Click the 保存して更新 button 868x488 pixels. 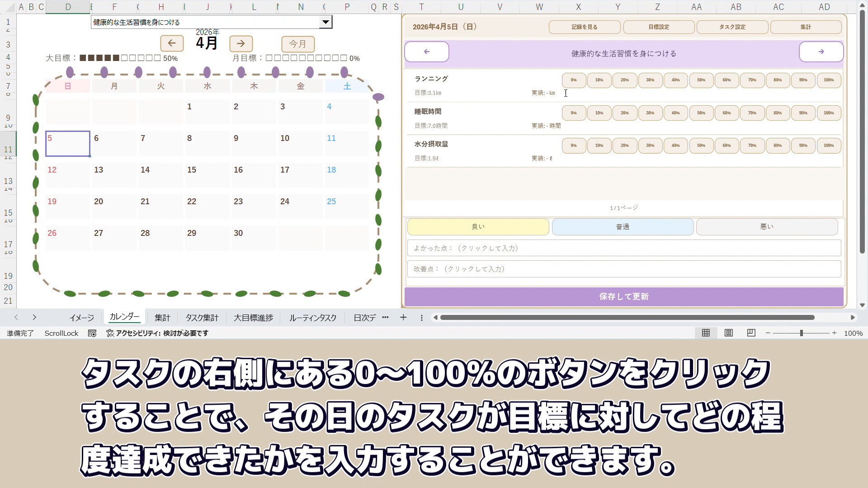(x=624, y=297)
